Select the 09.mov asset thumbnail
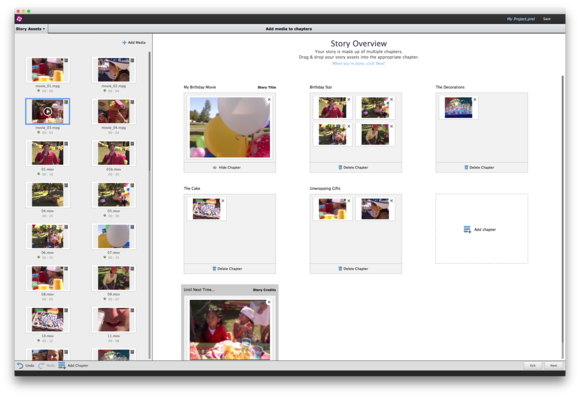580x397 pixels. pyautogui.click(x=114, y=278)
